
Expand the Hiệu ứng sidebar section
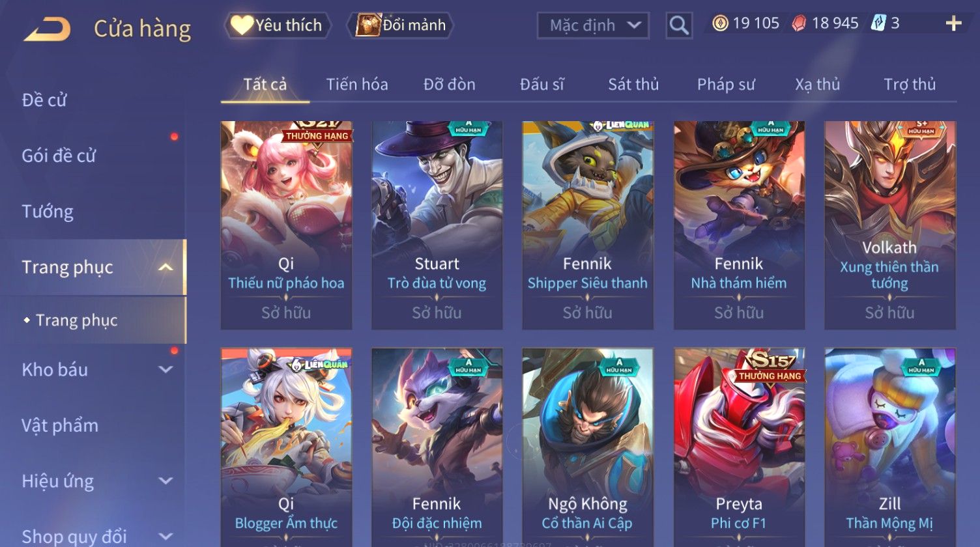click(x=166, y=481)
